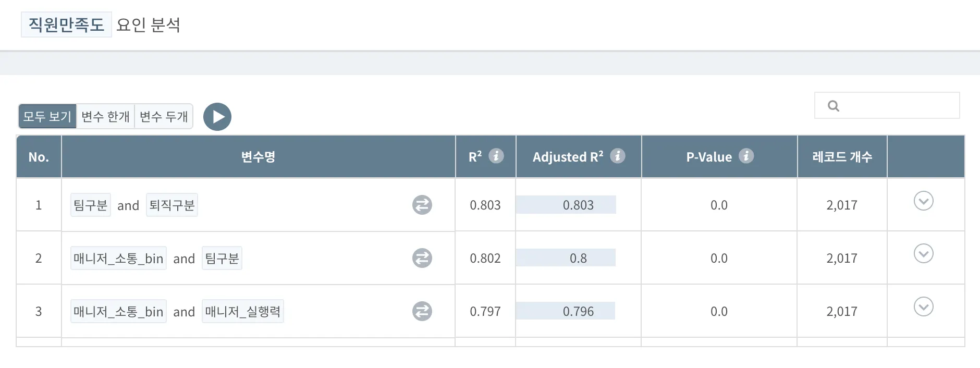The height and width of the screenshot is (368, 980).
Task: Swap variables in row 2
Action: click(422, 258)
